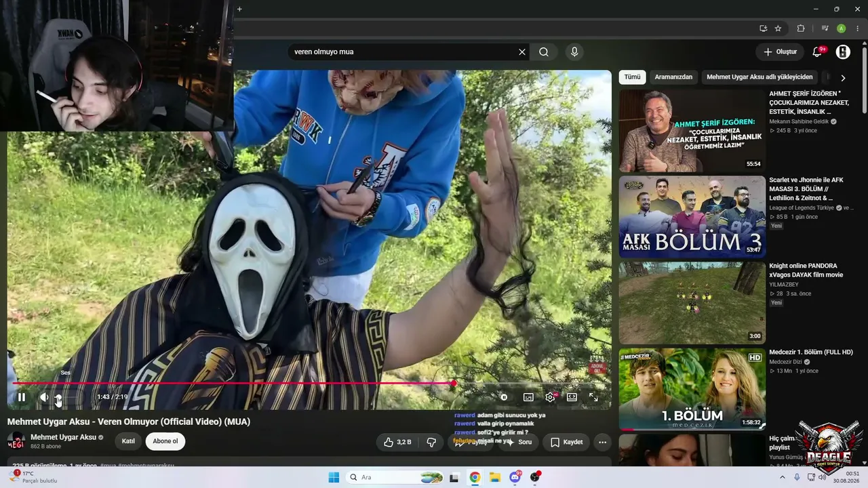
Task: Open the Windows Start menu
Action: (x=334, y=477)
